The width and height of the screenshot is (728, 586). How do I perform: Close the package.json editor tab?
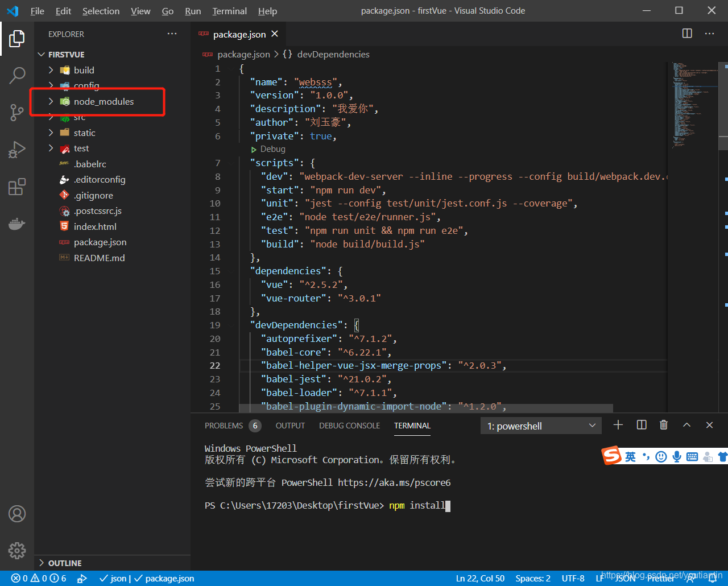coord(275,34)
